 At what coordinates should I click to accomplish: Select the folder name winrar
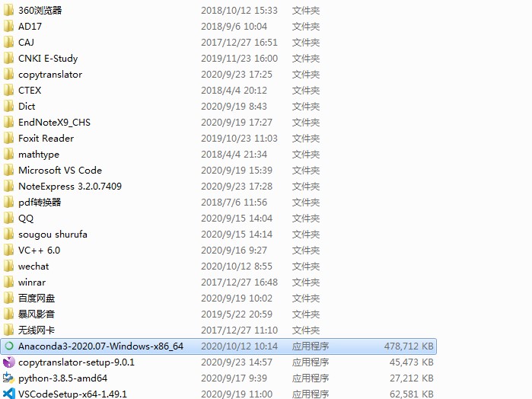click(x=32, y=282)
